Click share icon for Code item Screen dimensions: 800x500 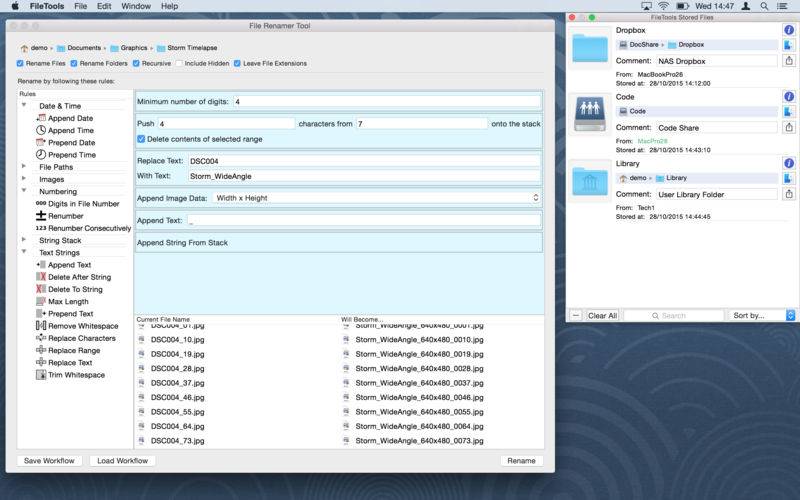789,127
